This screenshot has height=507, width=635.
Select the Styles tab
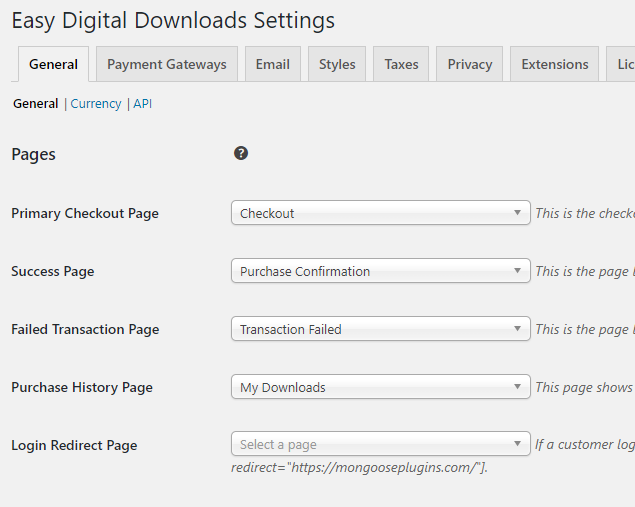click(337, 64)
